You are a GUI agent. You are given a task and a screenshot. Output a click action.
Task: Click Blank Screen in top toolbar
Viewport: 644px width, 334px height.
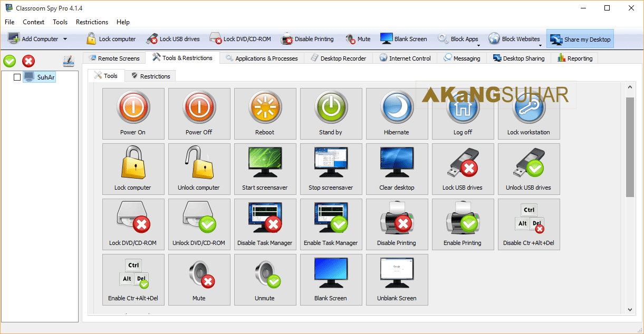point(403,39)
